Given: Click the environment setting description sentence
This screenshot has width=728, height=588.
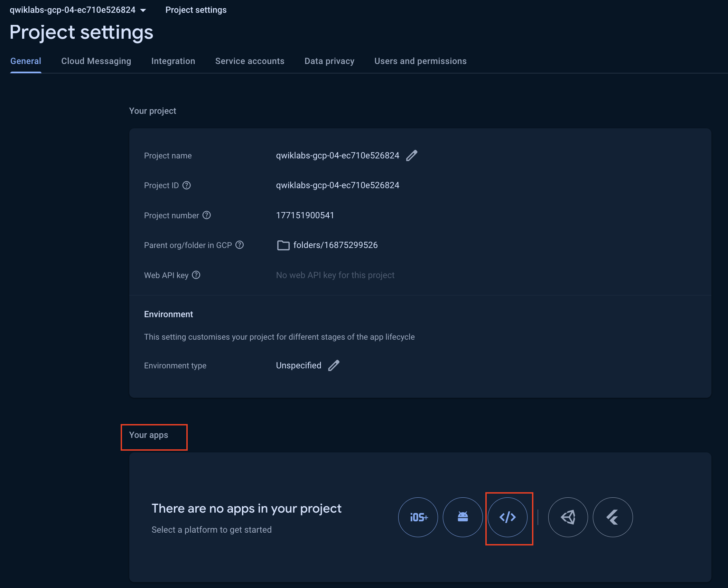Looking at the screenshot, I should pyautogui.click(x=279, y=337).
